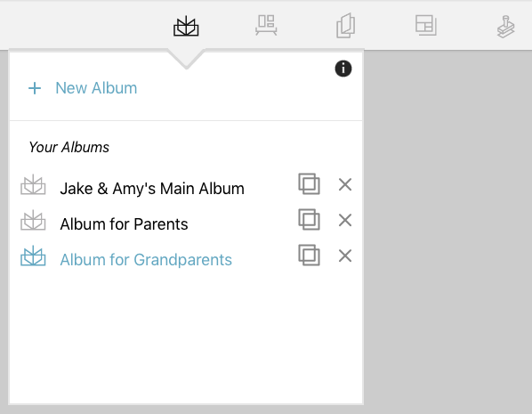Delete Jake & Amy's Main Album
Screen dimensions: 532x414
point(345,184)
